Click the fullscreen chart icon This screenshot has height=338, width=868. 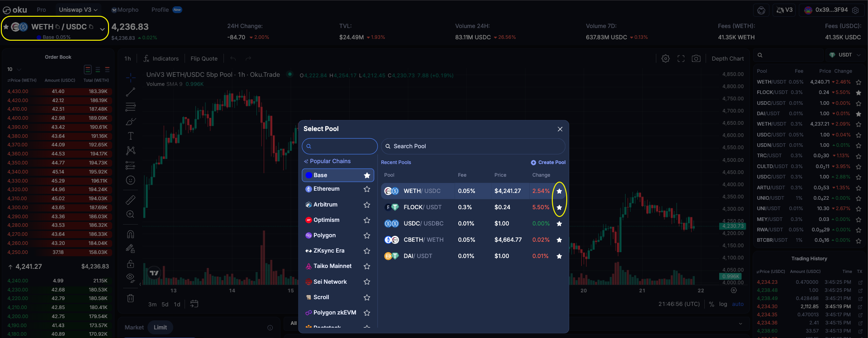coord(681,59)
